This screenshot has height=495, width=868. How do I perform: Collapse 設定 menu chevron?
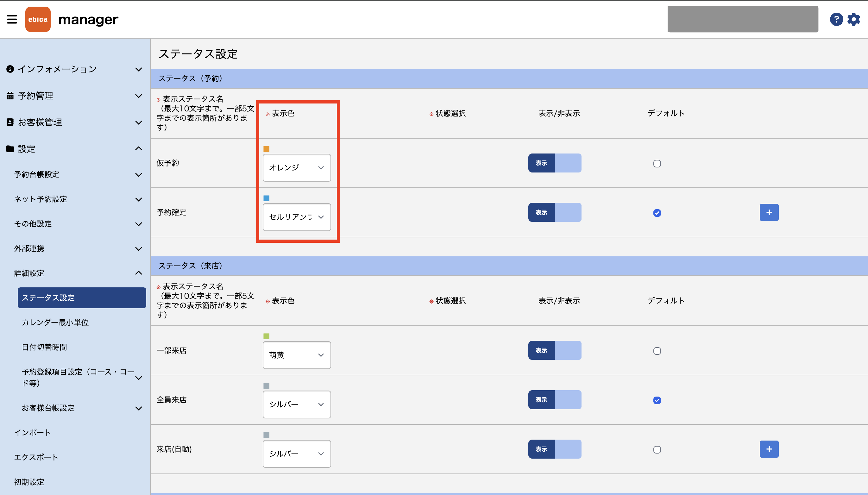pyautogui.click(x=138, y=148)
